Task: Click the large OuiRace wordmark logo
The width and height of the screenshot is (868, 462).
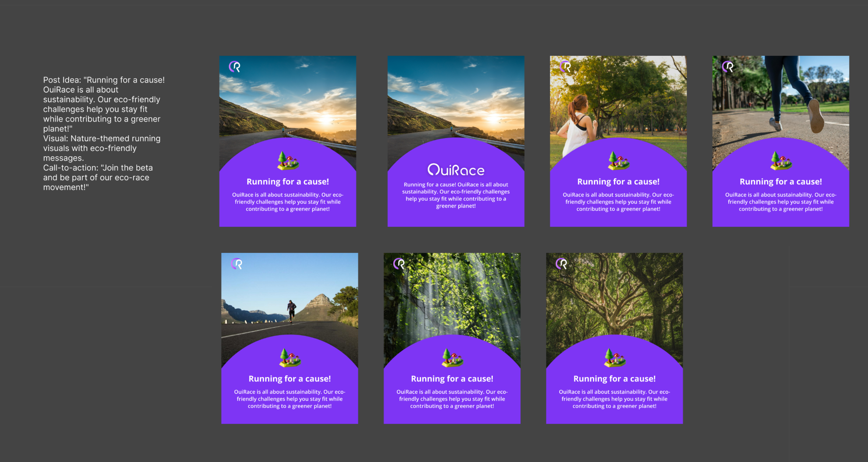Action: [456, 170]
